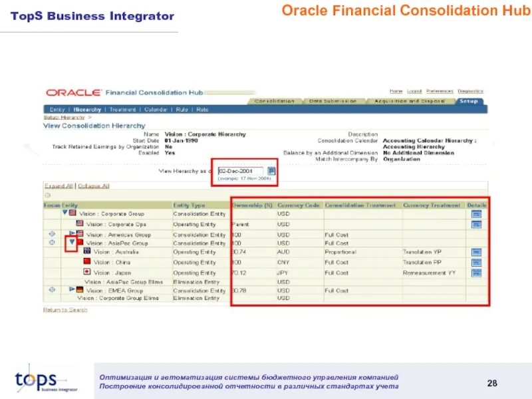The width and height of the screenshot is (532, 399).
Task: Open details icon for Vision : Japan
Action: (476, 273)
